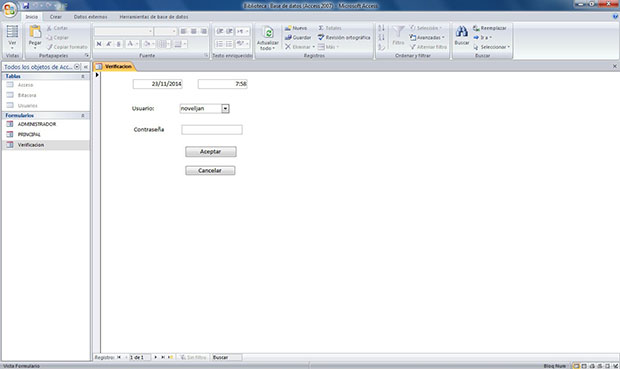
Task: Open fill background color picker
Action: 148,44
